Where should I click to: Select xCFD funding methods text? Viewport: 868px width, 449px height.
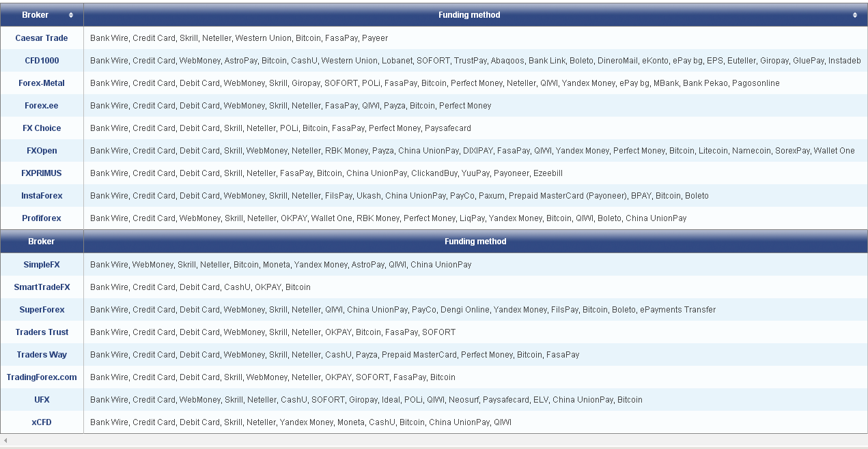(x=300, y=422)
